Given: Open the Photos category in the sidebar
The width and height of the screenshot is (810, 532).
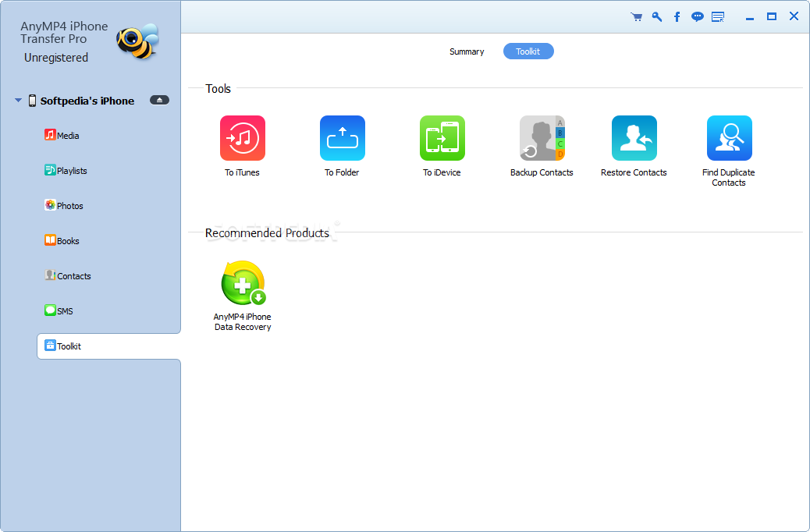Looking at the screenshot, I should click(x=63, y=206).
